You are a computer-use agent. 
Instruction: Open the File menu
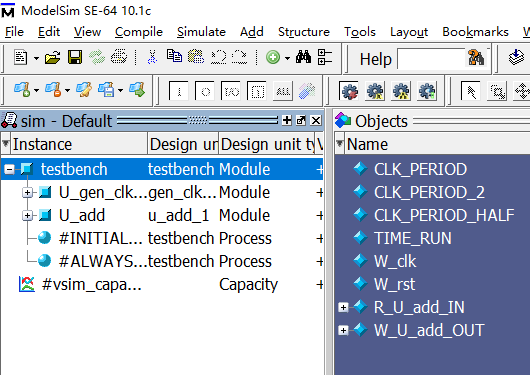(x=14, y=32)
